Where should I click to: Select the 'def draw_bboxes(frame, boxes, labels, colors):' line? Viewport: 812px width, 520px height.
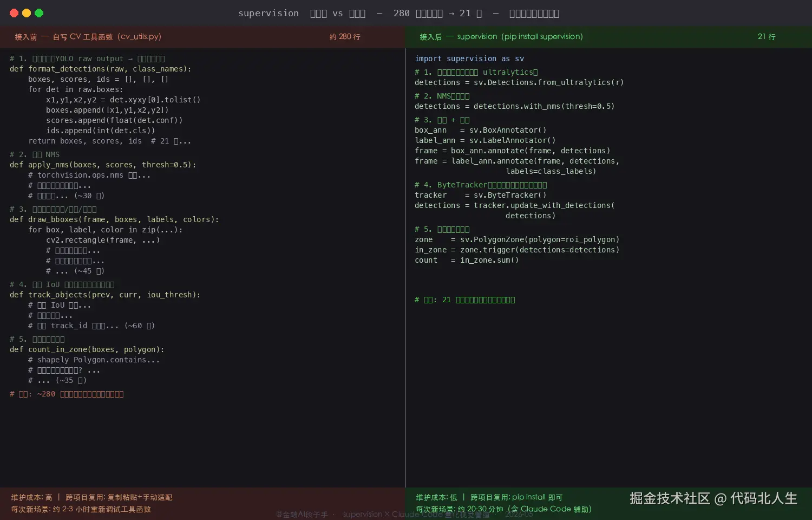(114, 219)
